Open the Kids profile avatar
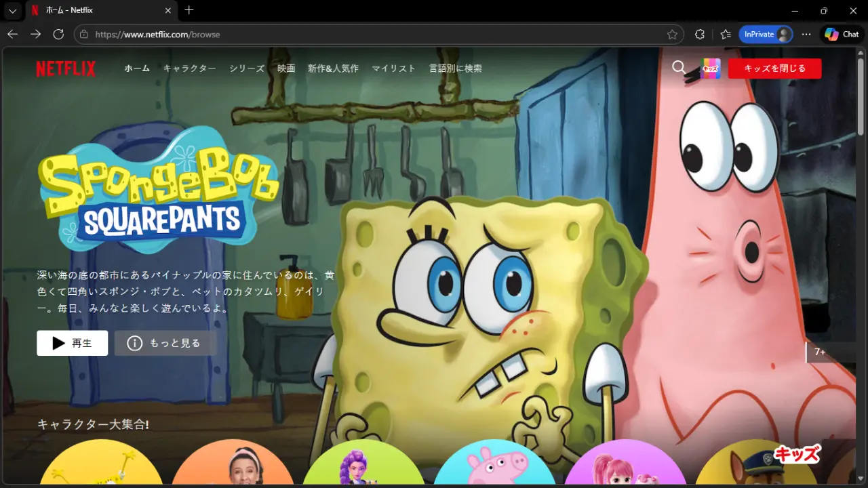The width and height of the screenshot is (868, 488). pos(711,68)
